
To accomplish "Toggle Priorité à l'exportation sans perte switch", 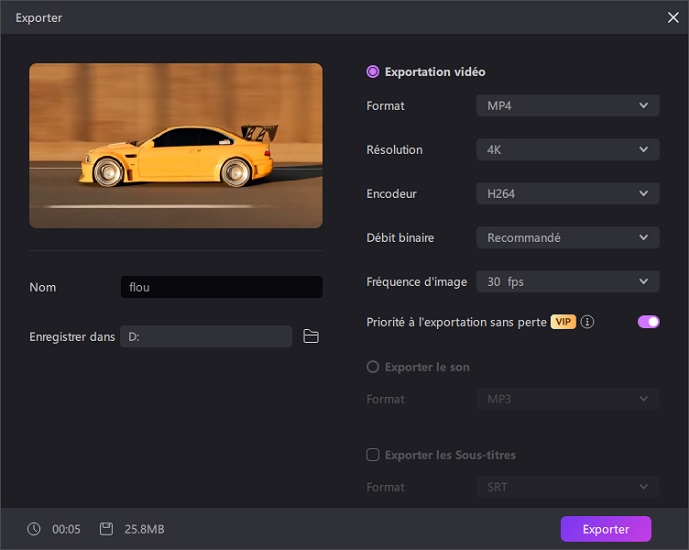I will (649, 322).
